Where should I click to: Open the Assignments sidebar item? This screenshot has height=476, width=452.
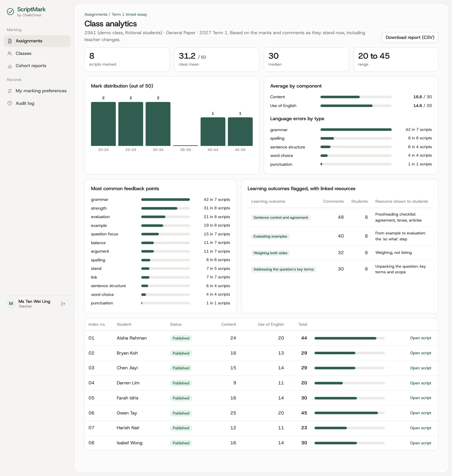[x=37, y=41]
